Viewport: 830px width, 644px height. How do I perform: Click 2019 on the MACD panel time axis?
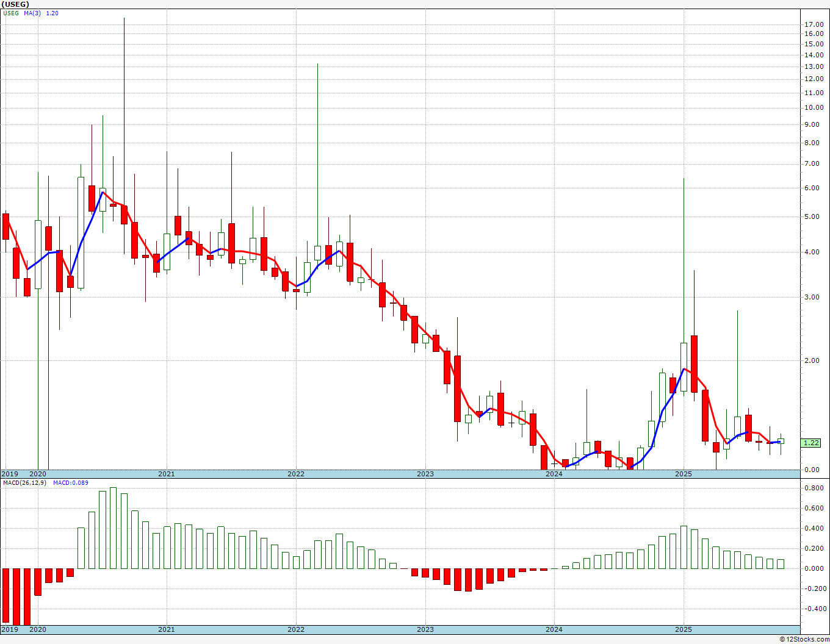pos(9,629)
